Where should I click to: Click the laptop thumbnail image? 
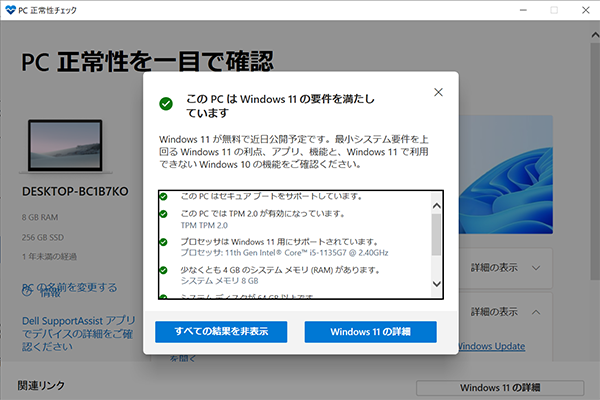coord(65,146)
